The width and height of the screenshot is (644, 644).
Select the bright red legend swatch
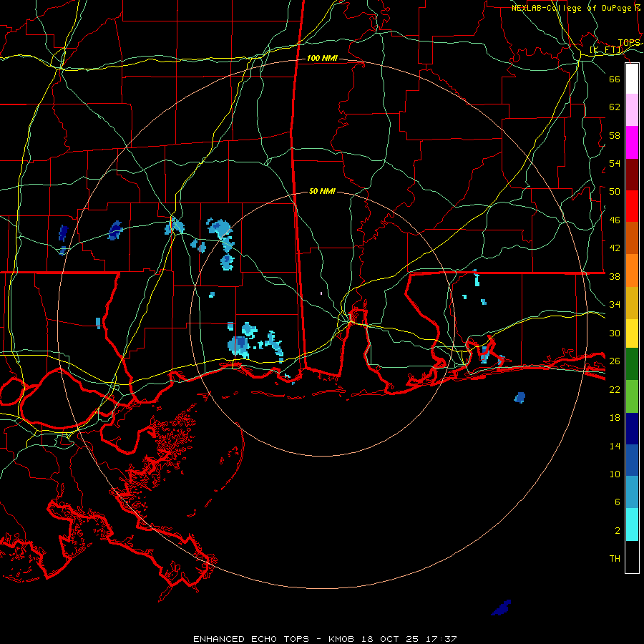[x=632, y=206]
